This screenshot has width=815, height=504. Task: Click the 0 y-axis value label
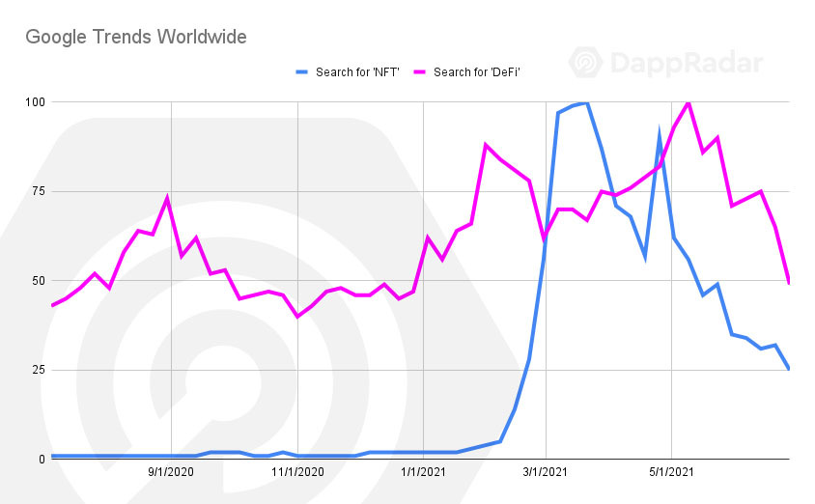point(42,460)
